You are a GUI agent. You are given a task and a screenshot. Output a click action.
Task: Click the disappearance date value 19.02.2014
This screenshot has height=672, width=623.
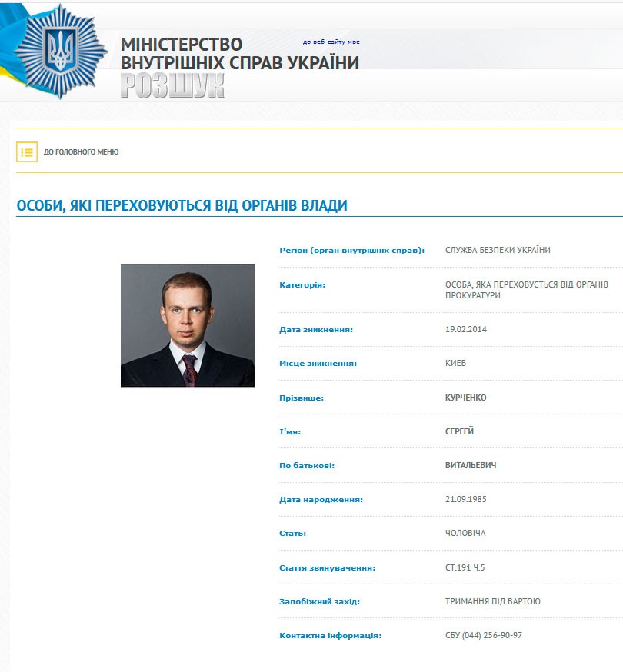[x=466, y=329]
